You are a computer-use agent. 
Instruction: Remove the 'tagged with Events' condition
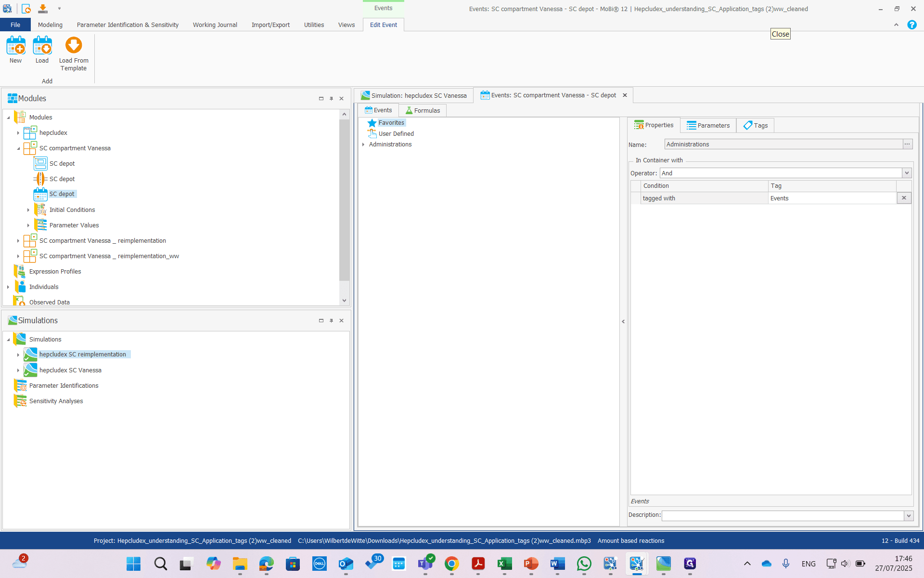point(904,198)
